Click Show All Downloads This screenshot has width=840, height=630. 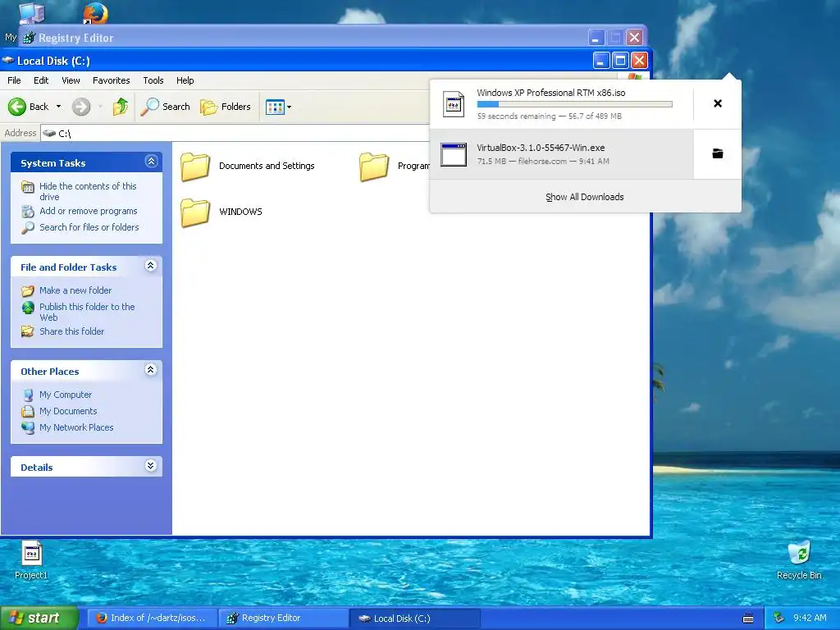coord(584,197)
